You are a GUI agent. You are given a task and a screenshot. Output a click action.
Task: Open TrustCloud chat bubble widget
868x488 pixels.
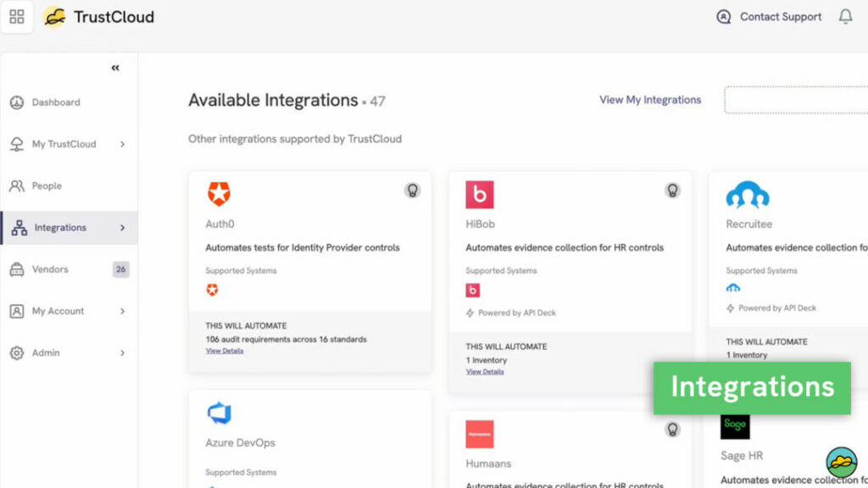(842, 462)
